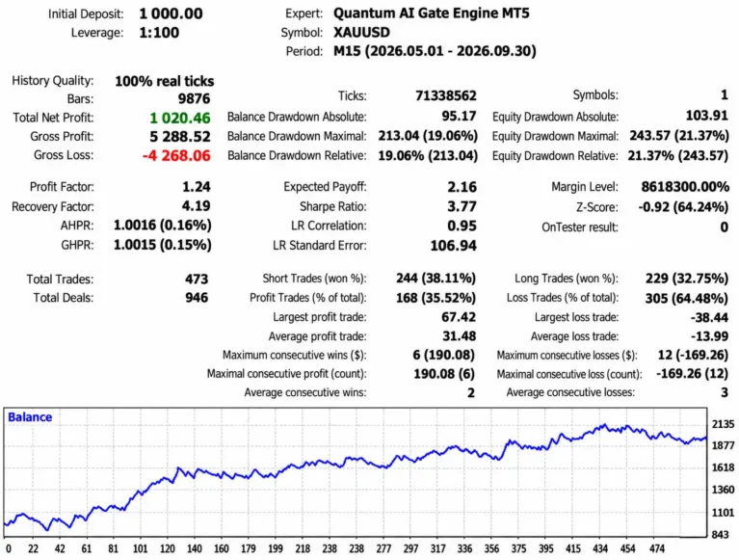Click the largest loss trade value -38.44

click(x=709, y=318)
